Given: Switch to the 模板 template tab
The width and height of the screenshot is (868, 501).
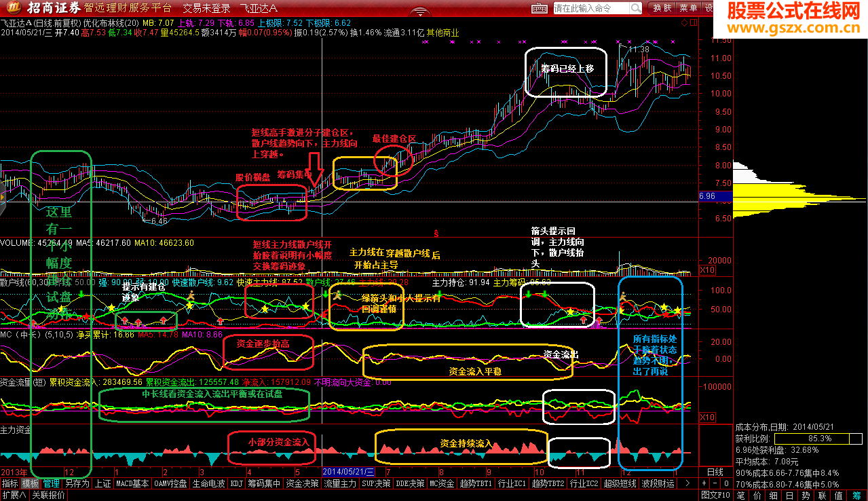Looking at the screenshot, I should pyautogui.click(x=31, y=483).
